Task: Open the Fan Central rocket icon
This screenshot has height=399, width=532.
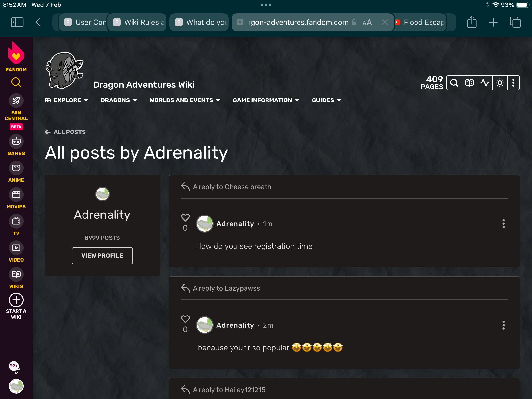Action: [16, 100]
